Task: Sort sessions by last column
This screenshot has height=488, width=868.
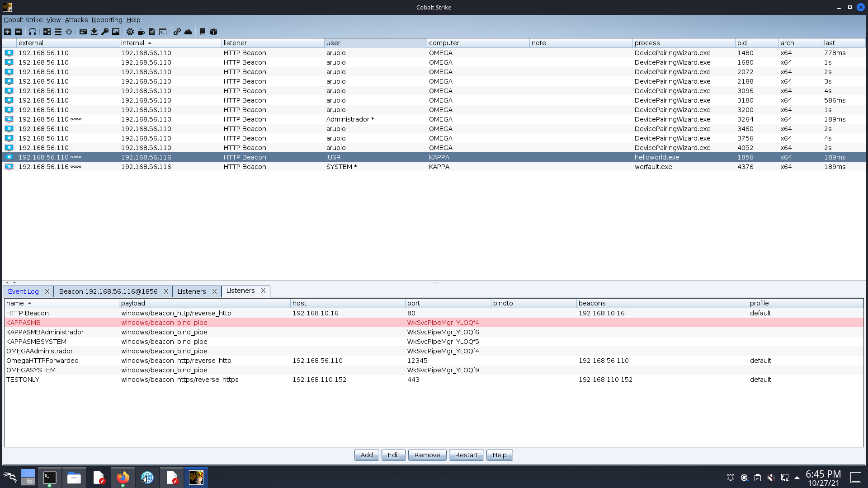Action: (x=844, y=43)
